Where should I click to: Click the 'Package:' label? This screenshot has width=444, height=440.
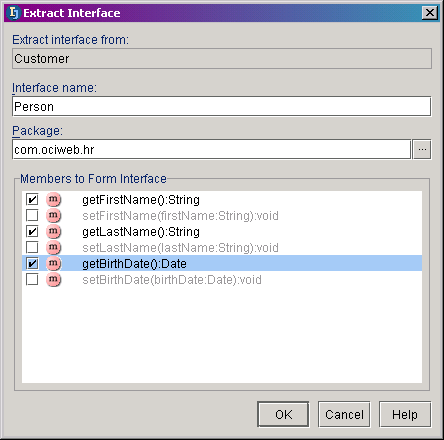pos(37,131)
